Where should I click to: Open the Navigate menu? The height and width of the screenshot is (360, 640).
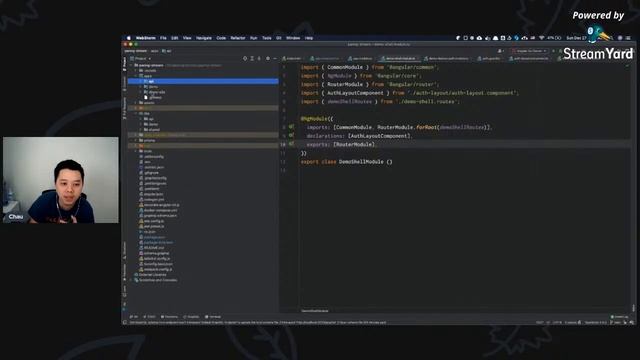pos(204,38)
